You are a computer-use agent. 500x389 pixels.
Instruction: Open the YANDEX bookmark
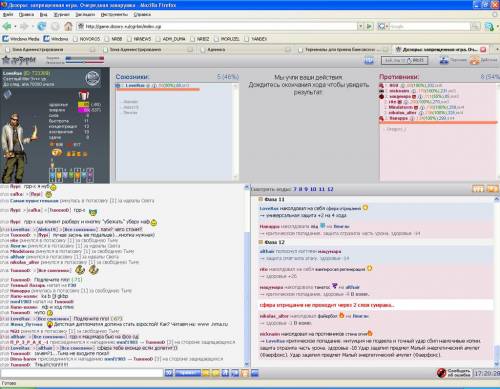click(259, 39)
